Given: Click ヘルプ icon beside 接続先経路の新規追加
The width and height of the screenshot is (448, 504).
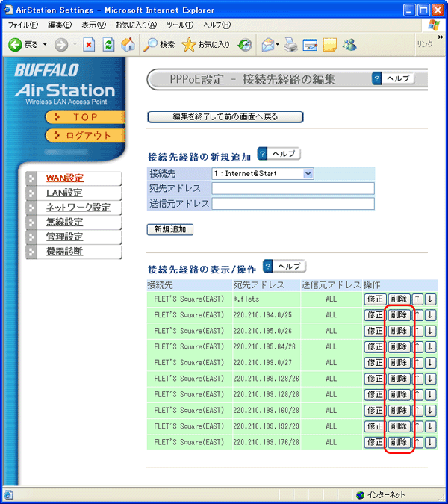Looking at the screenshot, I should (279, 154).
